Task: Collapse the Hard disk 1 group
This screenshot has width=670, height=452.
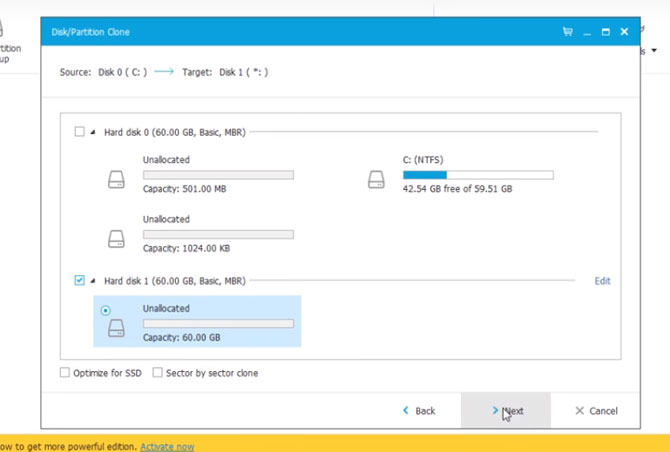Action: point(93,281)
